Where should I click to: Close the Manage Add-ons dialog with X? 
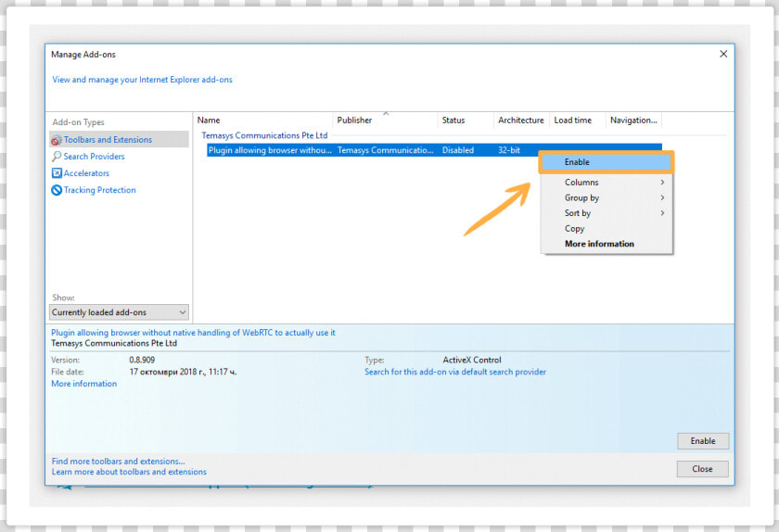[x=723, y=54]
